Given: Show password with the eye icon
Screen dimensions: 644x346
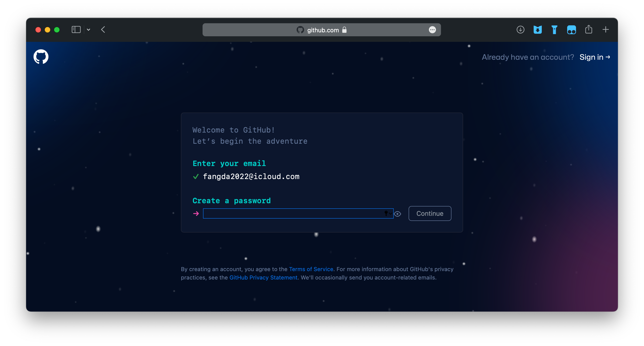Looking at the screenshot, I should pos(397,214).
